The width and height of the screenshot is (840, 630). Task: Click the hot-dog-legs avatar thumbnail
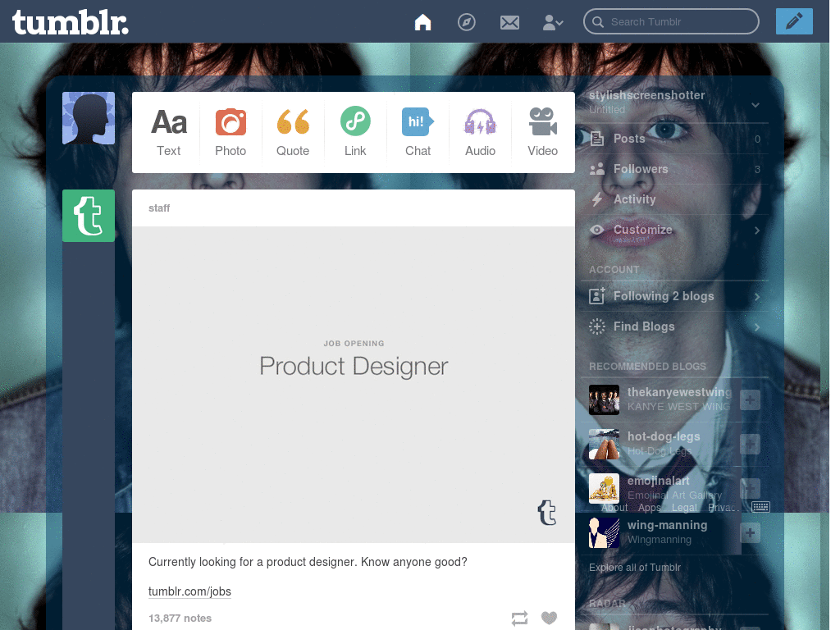click(x=604, y=444)
